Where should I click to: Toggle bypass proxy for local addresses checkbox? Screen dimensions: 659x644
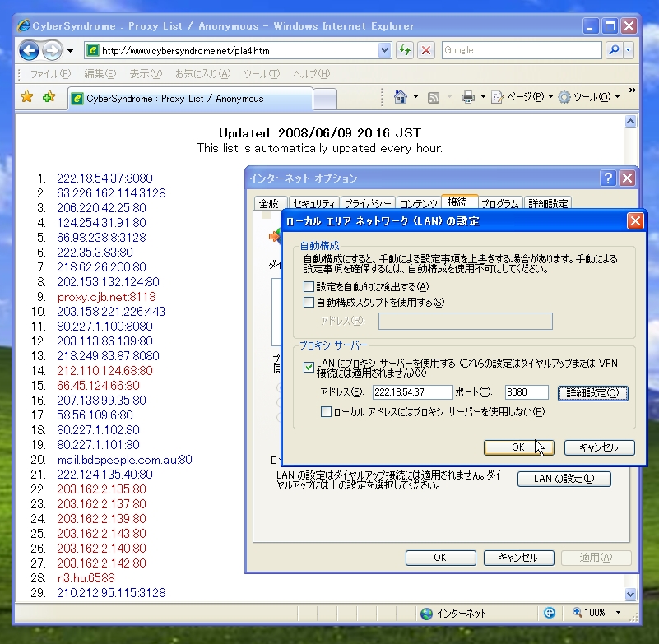[326, 412]
